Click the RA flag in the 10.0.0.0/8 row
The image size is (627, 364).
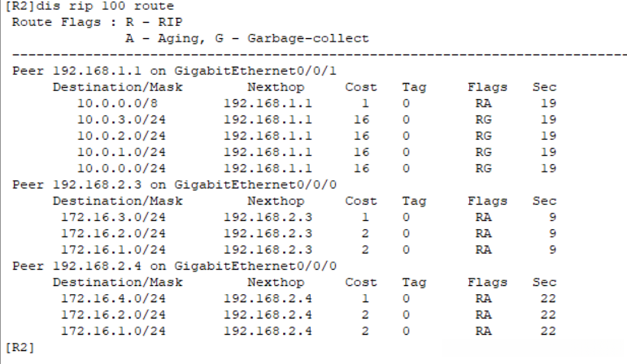[484, 103]
